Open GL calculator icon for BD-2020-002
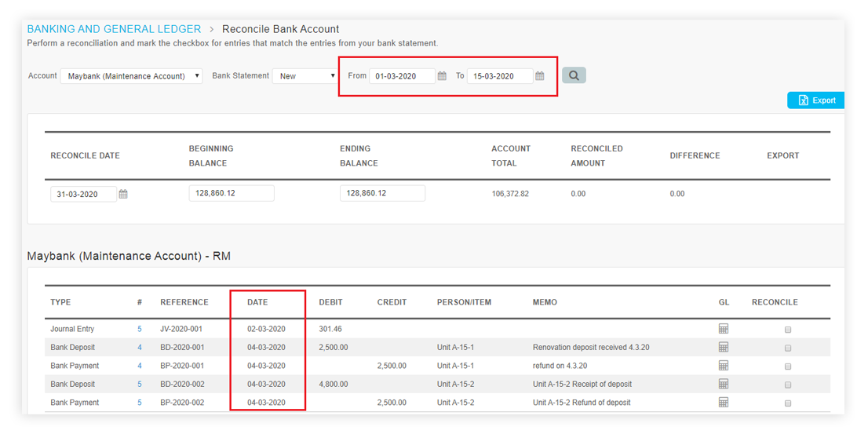 coord(723,384)
